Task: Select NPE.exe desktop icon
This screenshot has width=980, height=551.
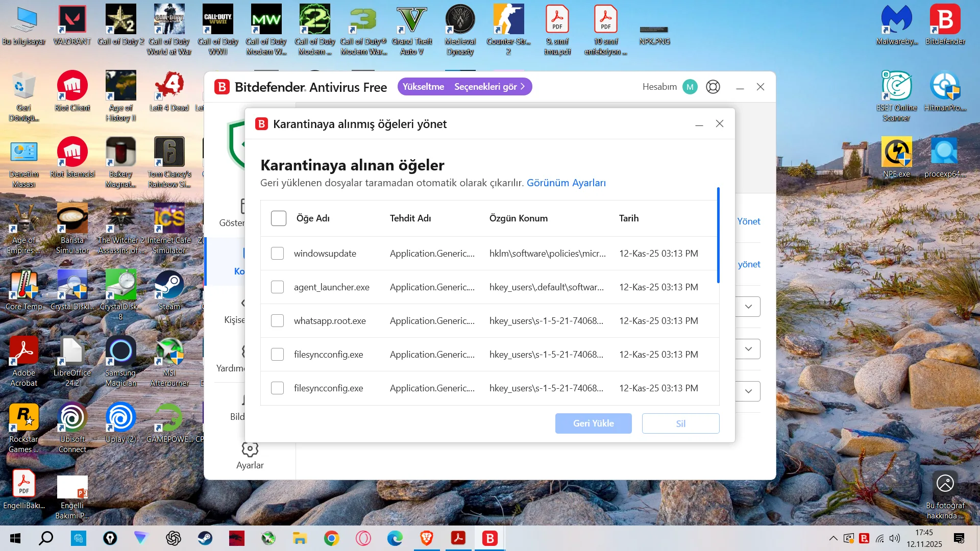Action: tap(897, 158)
